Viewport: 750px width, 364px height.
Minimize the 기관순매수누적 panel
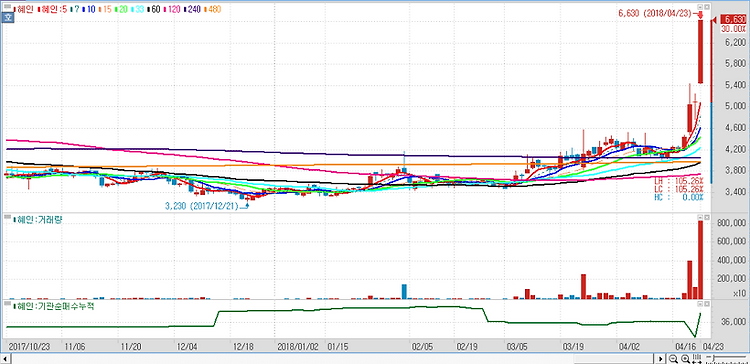(x=699, y=303)
